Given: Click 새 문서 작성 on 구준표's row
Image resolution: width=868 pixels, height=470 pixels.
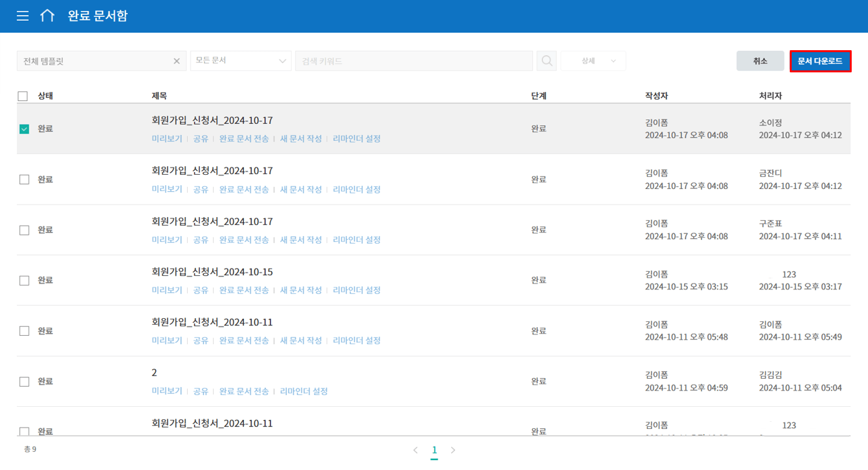Looking at the screenshot, I should tap(301, 240).
